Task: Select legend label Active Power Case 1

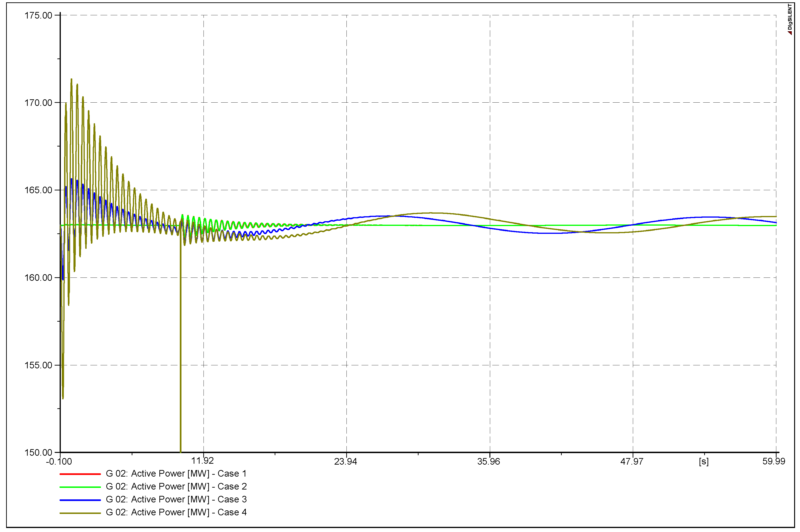Action: [x=176, y=473]
